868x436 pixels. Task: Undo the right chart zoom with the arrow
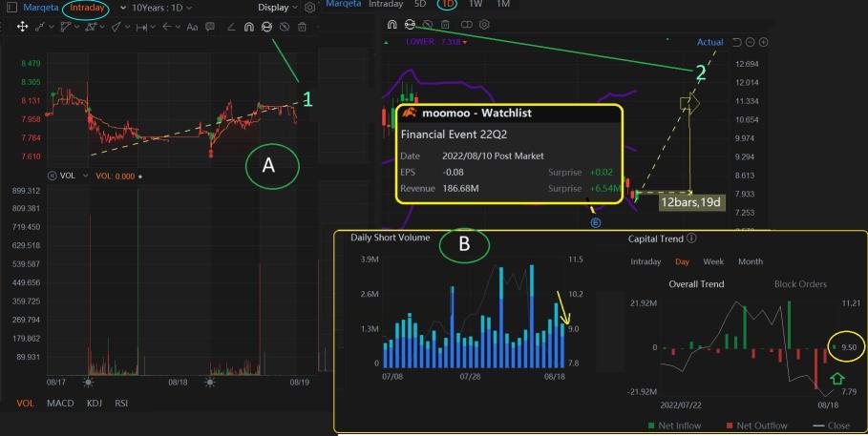pyautogui.click(x=737, y=42)
